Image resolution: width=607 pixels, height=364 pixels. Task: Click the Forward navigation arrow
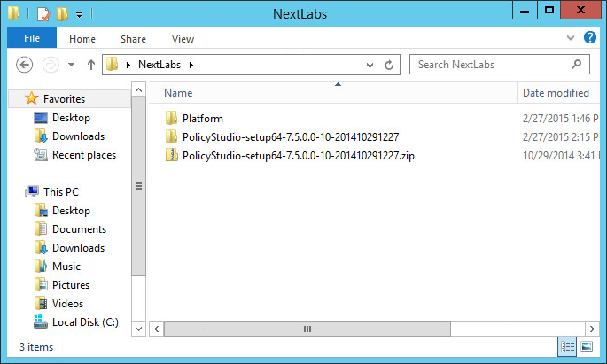point(51,65)
